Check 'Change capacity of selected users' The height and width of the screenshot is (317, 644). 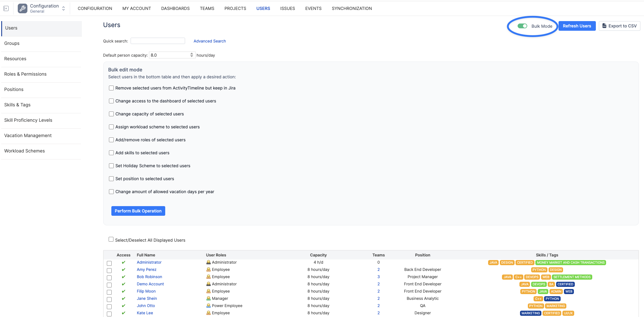[x=111, y=114]
